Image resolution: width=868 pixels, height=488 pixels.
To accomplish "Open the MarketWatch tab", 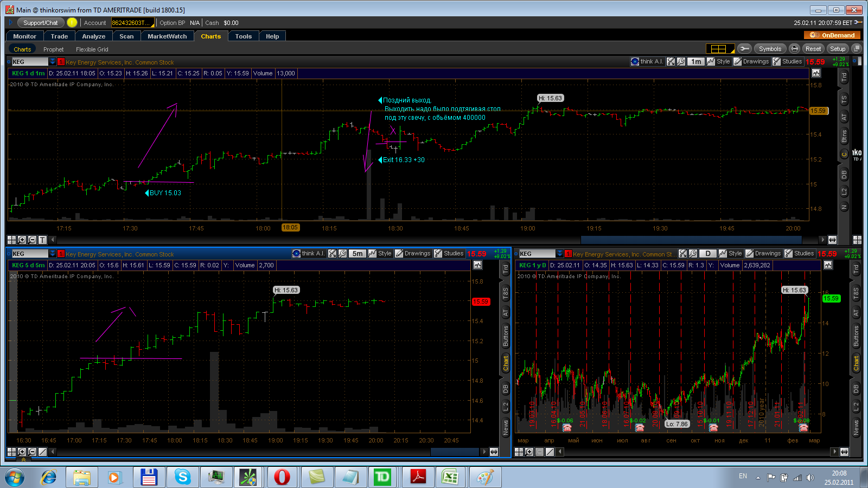I will (167, 36).
